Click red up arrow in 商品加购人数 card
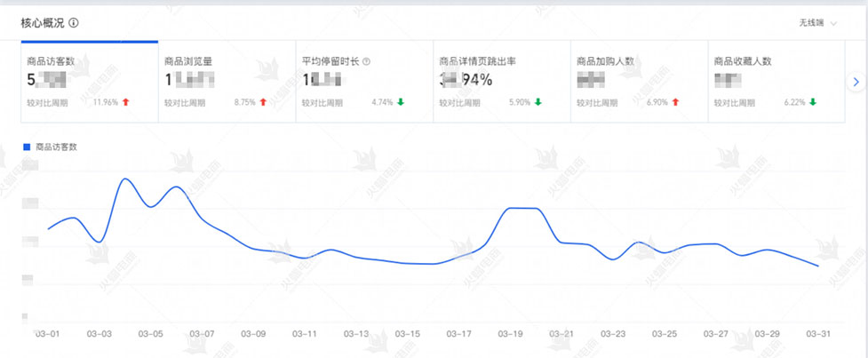The height and width of the screenshot is (358, 868). [x=675, y=102]
